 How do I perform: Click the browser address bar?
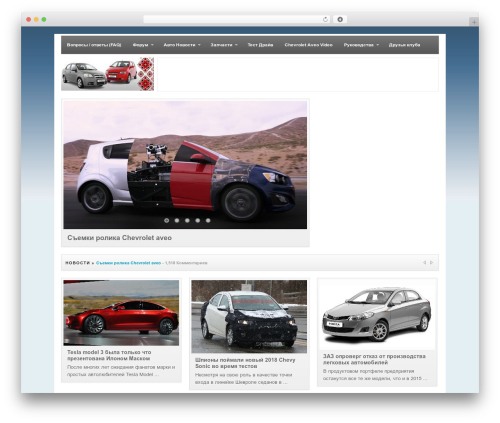(237, 19)
